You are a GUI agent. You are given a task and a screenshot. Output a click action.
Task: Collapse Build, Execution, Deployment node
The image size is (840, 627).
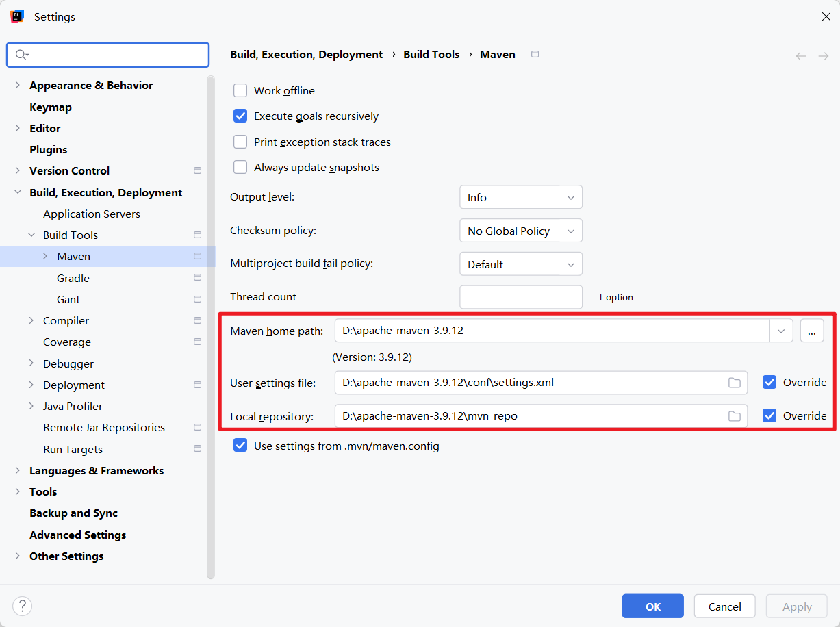pyautogui.click(x=18, y=192)
